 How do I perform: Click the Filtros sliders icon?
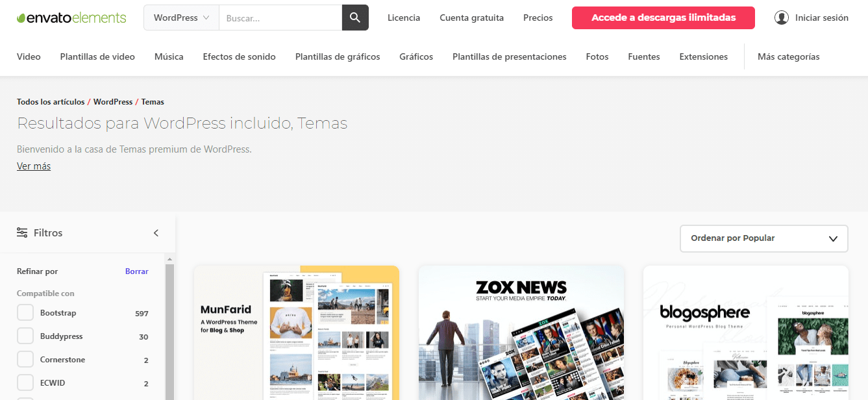pos(22,232)
